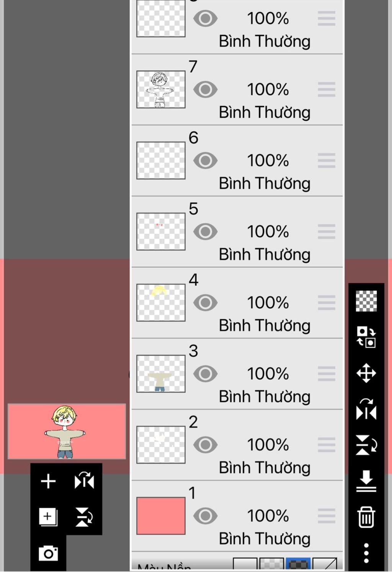This screenshot has height=572, width=392.
Task: Duplicate the layer with the copy-plus icon
Action: 48,517
